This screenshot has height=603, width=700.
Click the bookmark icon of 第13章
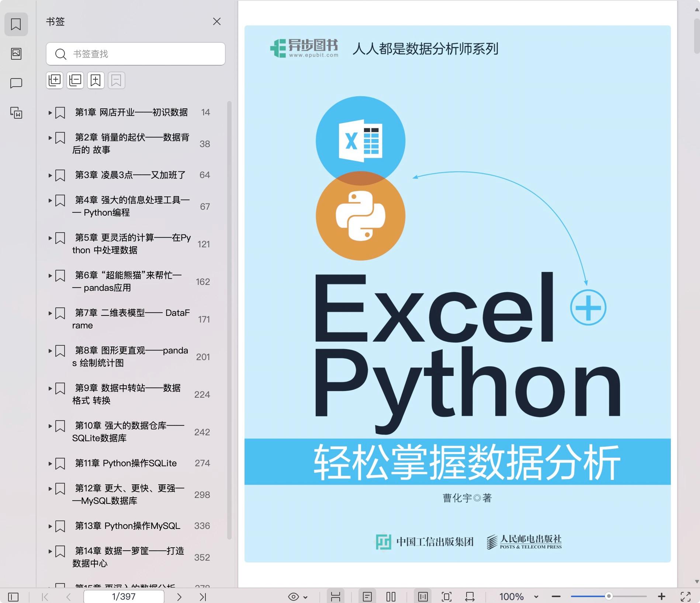(x=60, y=526)
